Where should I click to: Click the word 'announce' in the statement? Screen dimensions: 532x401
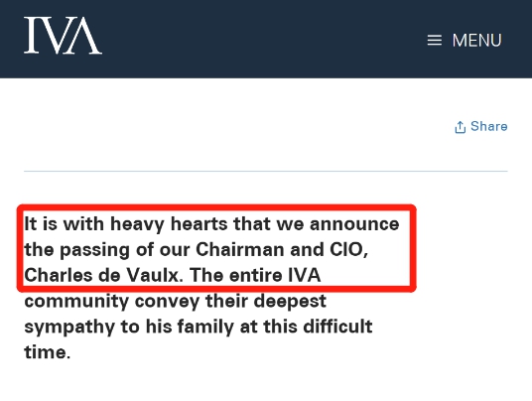click(x=354, y=224)
